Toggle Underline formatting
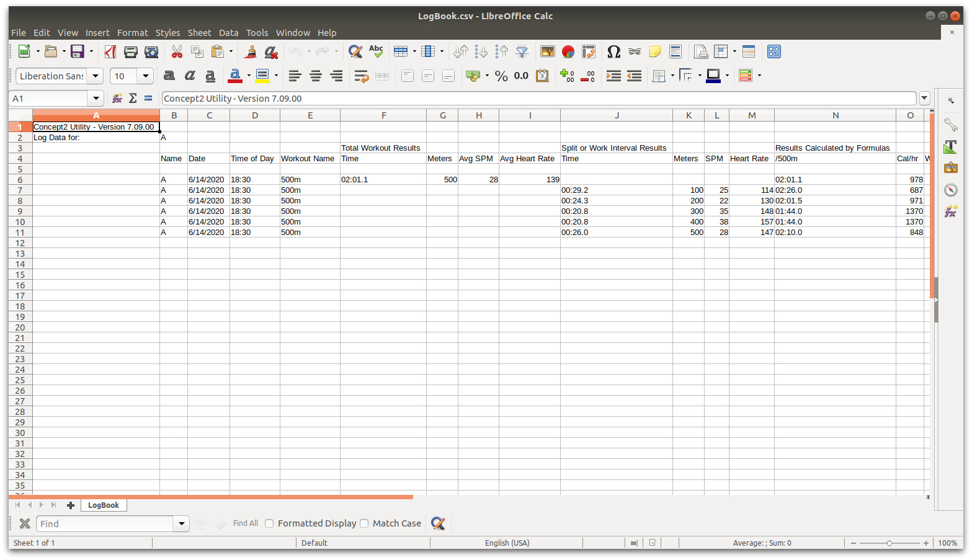972x560 pixels. coord(210,76)
